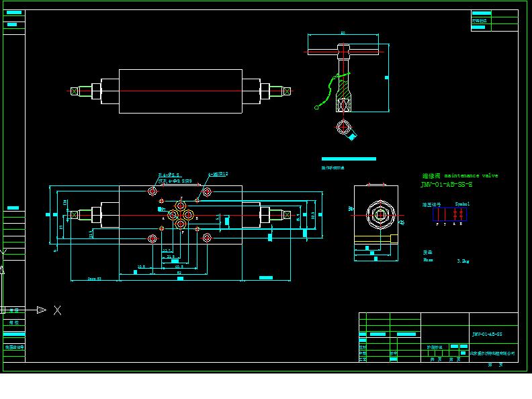
Task: Pick the blue hydraulic symbol box
Action: pyautogui.click(x=449, y=214)
